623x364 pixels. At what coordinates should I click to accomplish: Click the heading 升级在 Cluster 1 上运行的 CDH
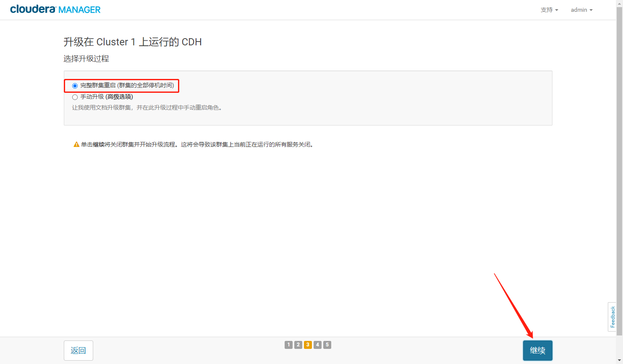tap(133, 42)
